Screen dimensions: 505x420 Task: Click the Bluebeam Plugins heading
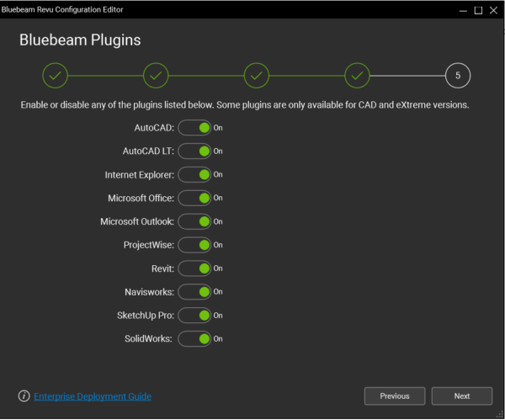click(x=80, y=40)
